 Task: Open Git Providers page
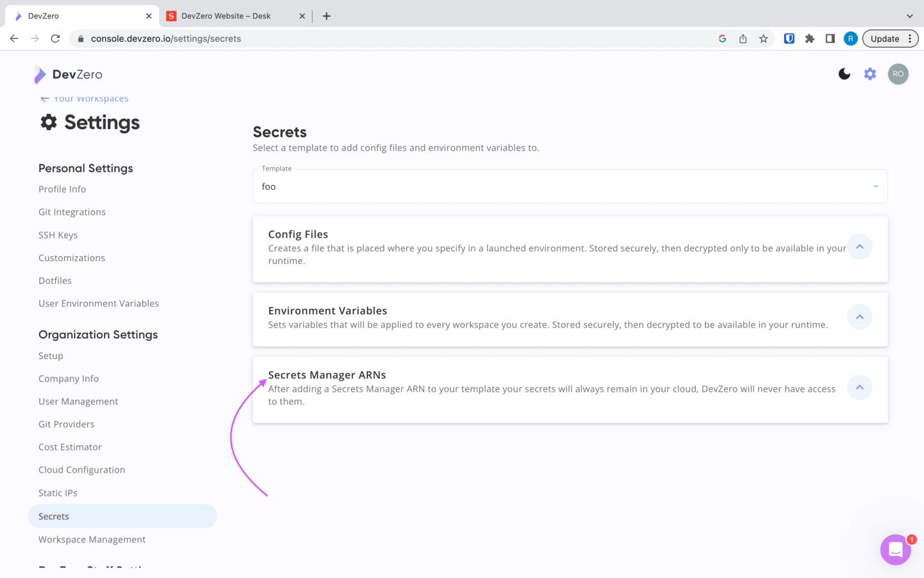pyautogui.click(x=67, y=424)
